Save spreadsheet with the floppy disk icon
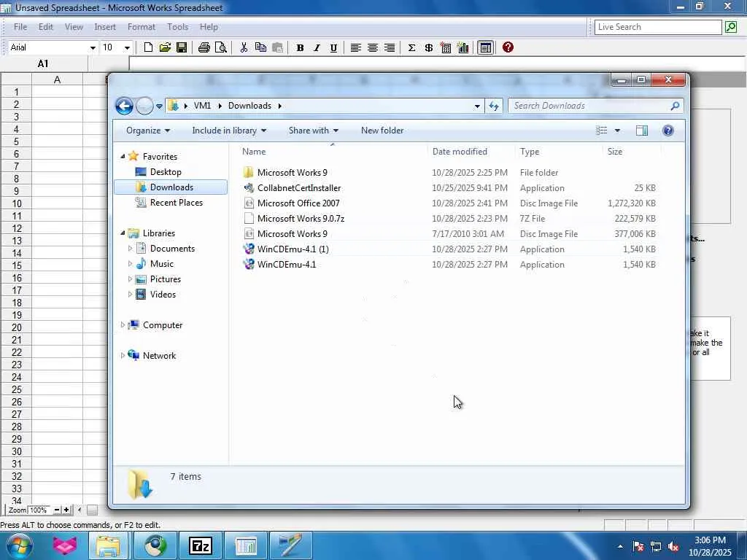Screen dimensions: 747x560 pos(182,47)
